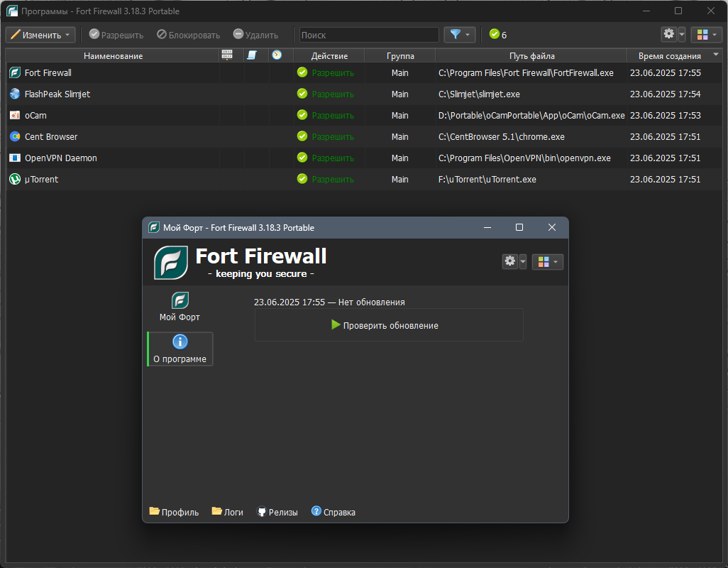Click the Cent Browser icon in list
Image resolution: width=728 pixels, height=568 pixels.
[x=15, y=136]
